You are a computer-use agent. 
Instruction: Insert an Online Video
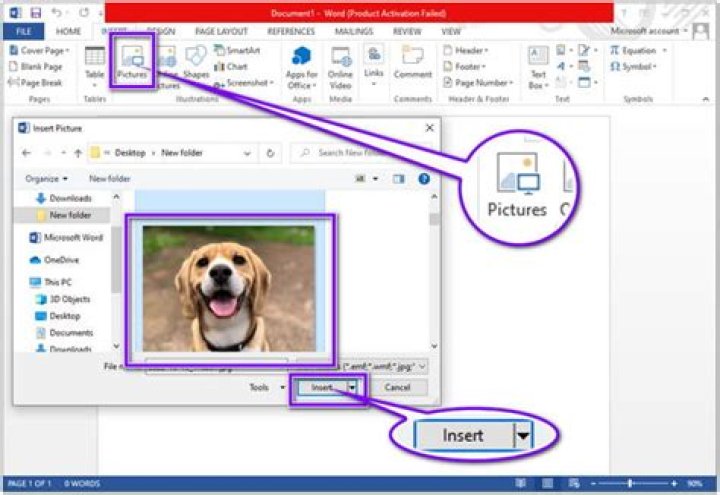(341, 63)
